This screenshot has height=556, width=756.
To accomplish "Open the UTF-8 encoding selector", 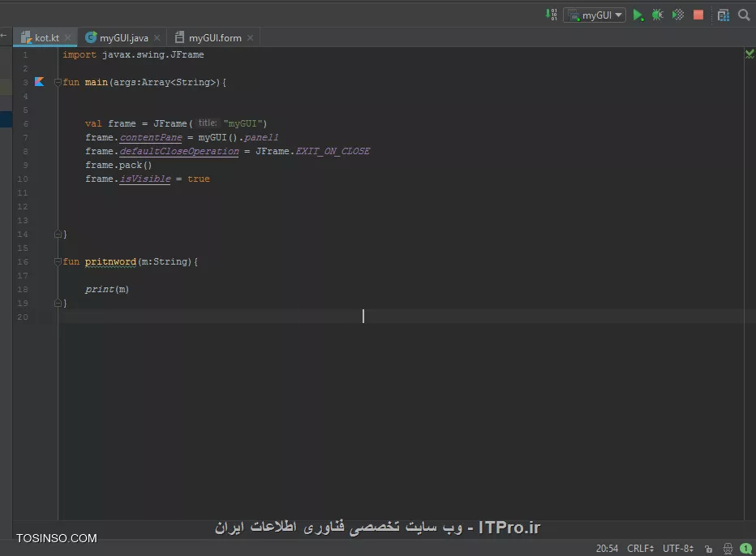I will click(x=678, y=548).
